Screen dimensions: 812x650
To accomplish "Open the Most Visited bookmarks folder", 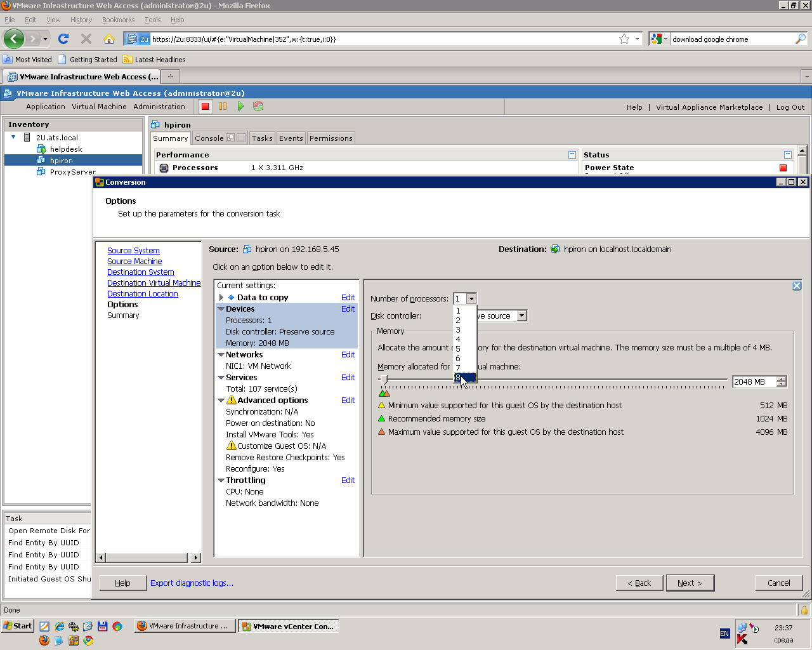I will [27, 60].
